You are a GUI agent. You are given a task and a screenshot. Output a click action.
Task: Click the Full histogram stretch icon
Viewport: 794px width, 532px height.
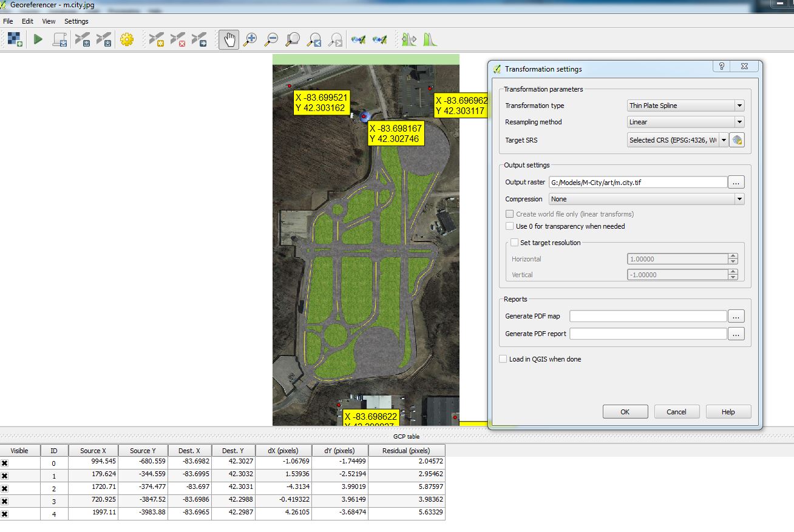[430, 40]
